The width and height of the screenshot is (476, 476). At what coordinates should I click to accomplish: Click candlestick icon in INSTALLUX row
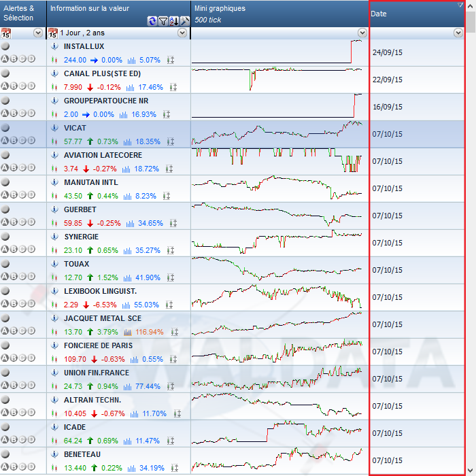click(54, 60)
